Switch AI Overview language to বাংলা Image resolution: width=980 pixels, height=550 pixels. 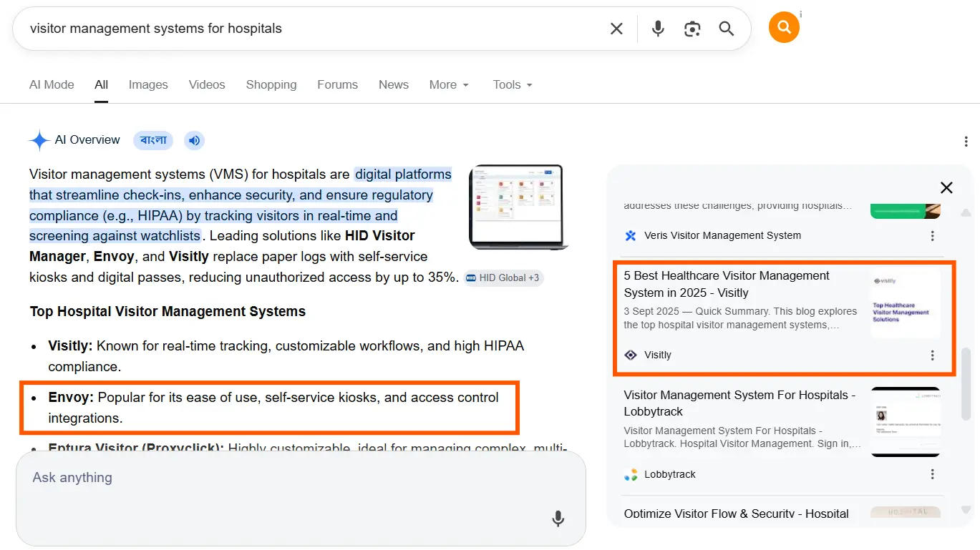153,140
